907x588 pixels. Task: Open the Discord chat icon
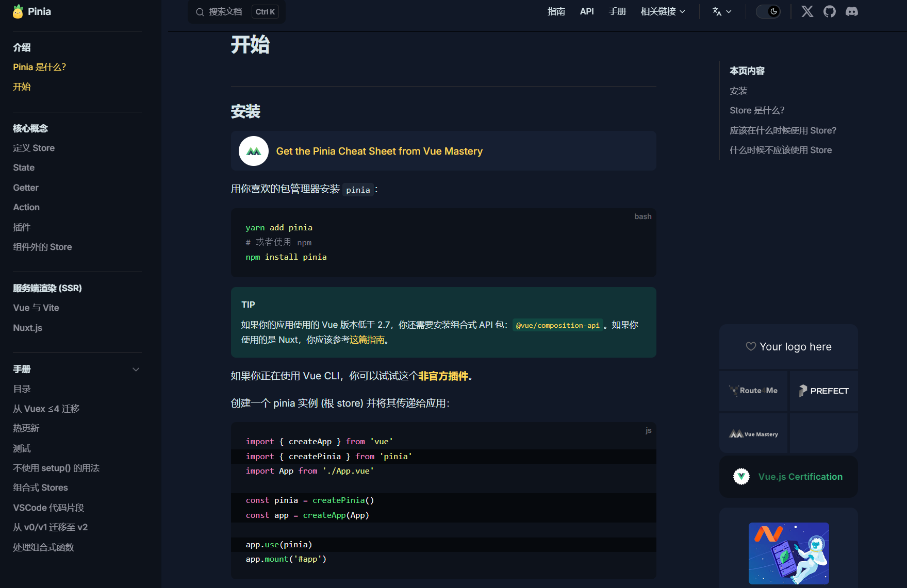[852, 11]
